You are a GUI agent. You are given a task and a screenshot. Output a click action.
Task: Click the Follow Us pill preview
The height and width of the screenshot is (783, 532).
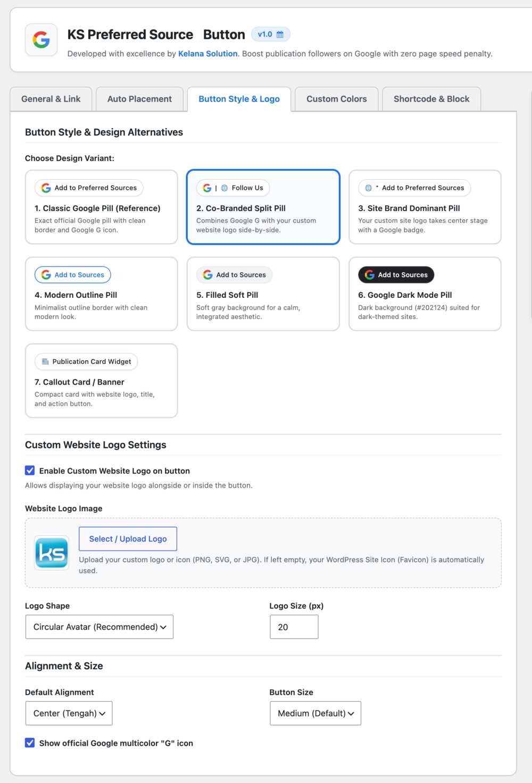[x=233, y=188]
